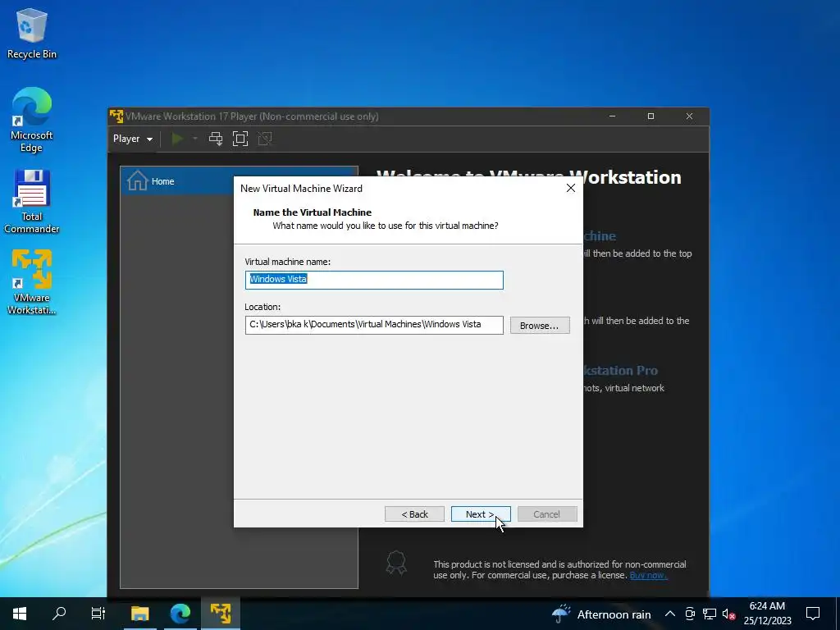Click the Unity mode toolbar icon
The height and width of the screenshot is (630, 840).
[x=265, y=139]
